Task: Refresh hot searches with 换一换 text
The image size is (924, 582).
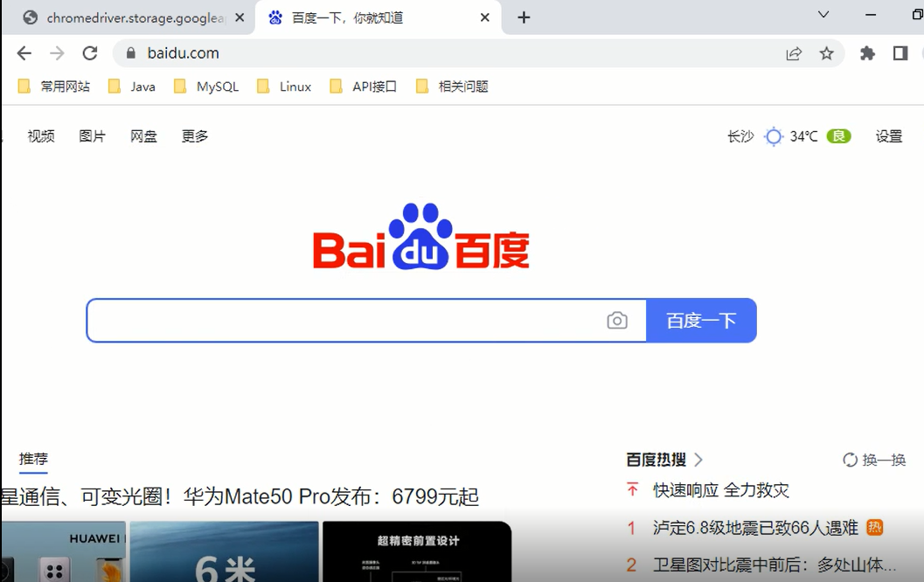Action: (x=884, y=460)
